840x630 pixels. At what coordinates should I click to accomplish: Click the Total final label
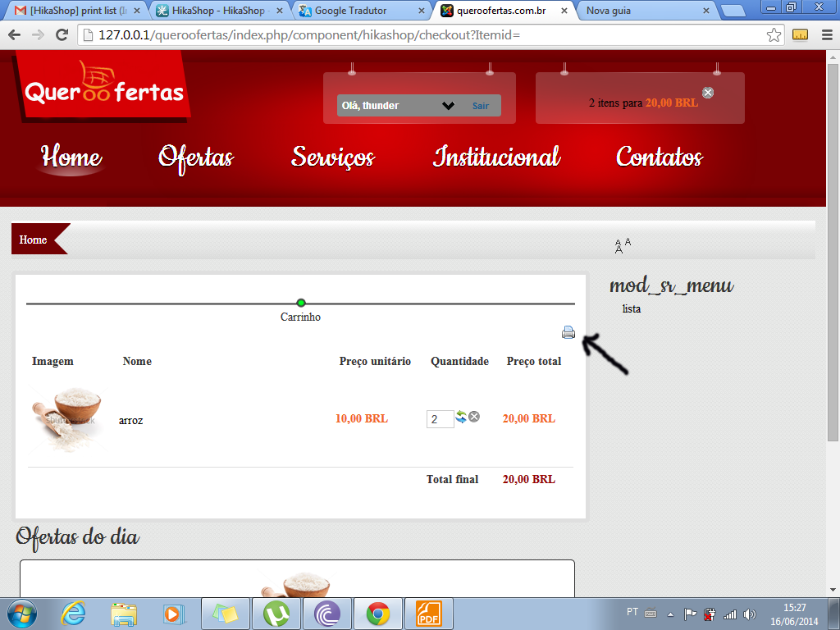[452, 479]
